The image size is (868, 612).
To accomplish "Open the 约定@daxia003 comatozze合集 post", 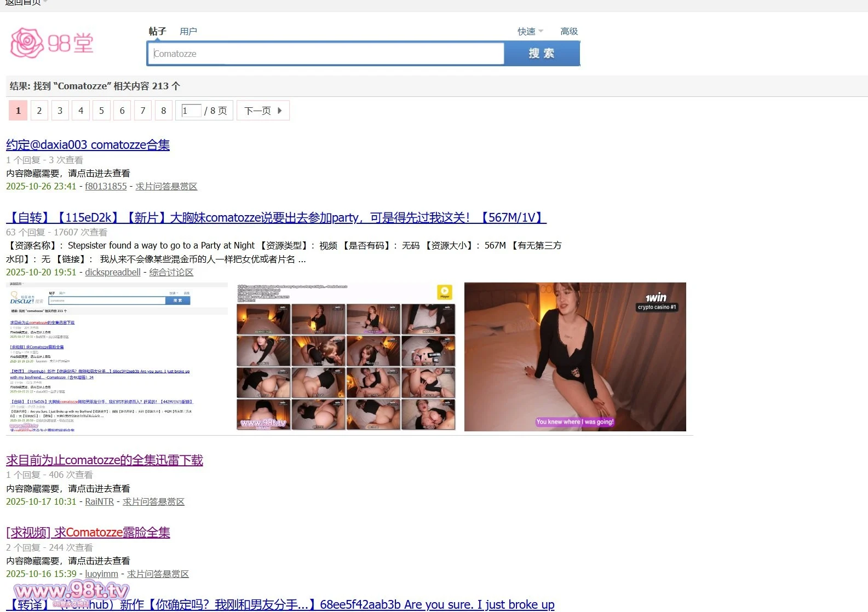I will 88,145.
